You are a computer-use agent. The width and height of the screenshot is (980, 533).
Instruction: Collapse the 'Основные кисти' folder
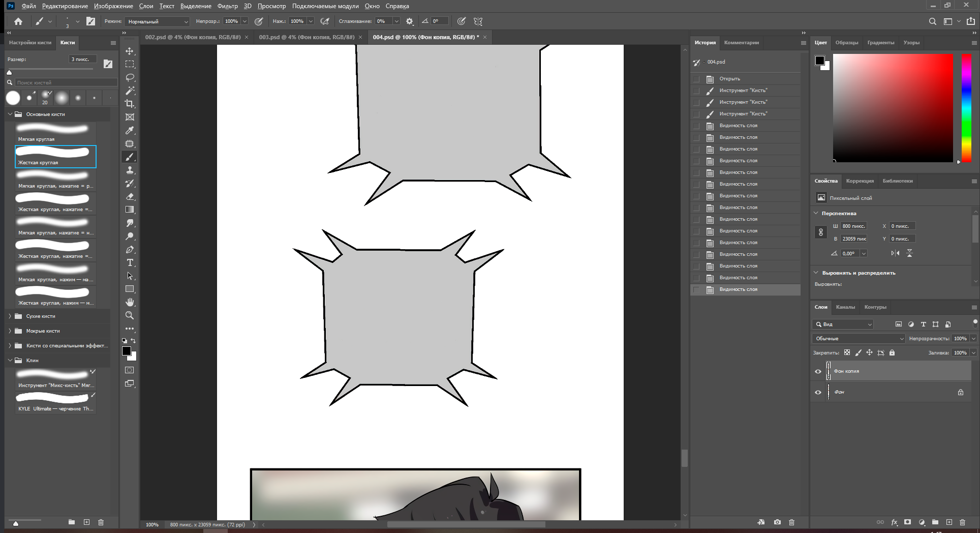pos(10,114)
